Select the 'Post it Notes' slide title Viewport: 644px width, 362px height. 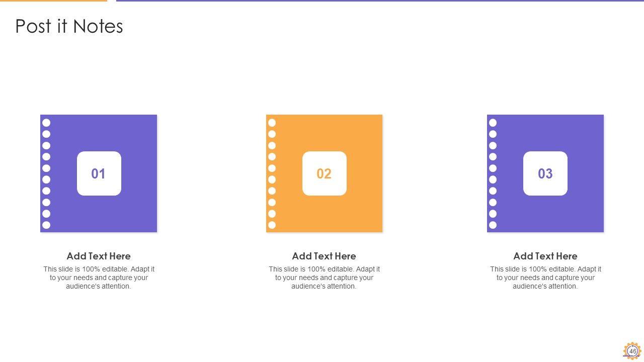(x=69, y=26)
